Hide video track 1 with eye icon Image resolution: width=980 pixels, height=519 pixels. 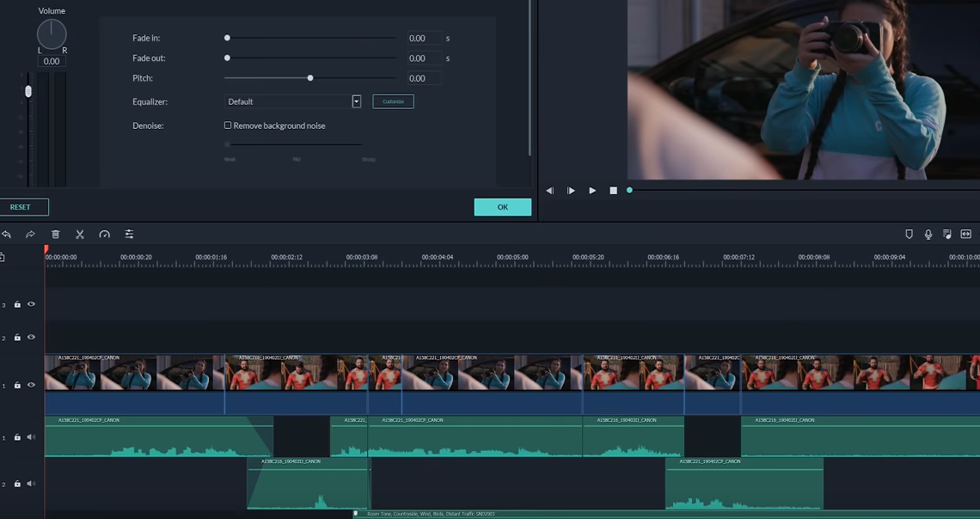coord(31,385)
